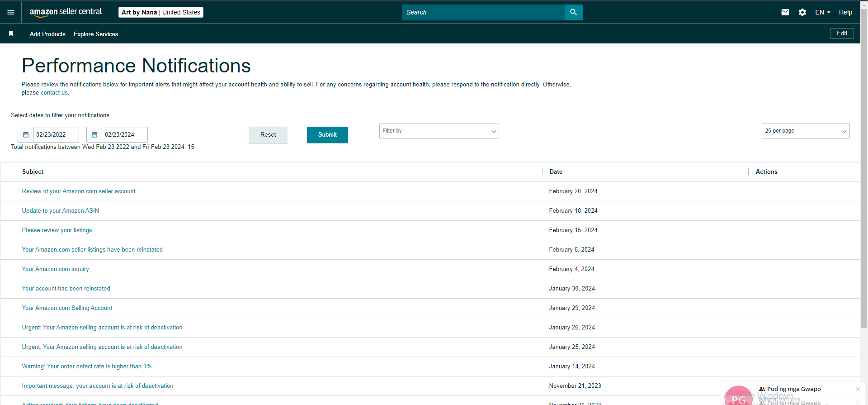The image size is (868, 405).
Task: Click the Edit favorites bar button
Action: (842, 33)
